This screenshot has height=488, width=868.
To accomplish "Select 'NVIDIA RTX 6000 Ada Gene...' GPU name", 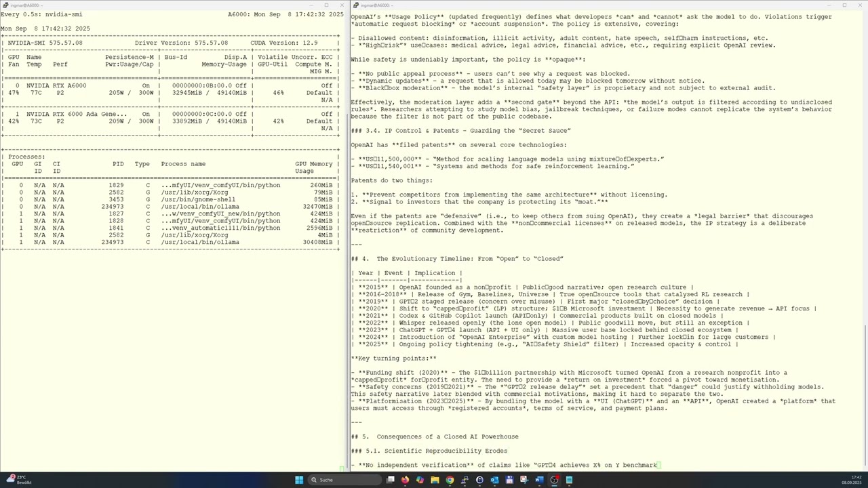I will point(77,114).
